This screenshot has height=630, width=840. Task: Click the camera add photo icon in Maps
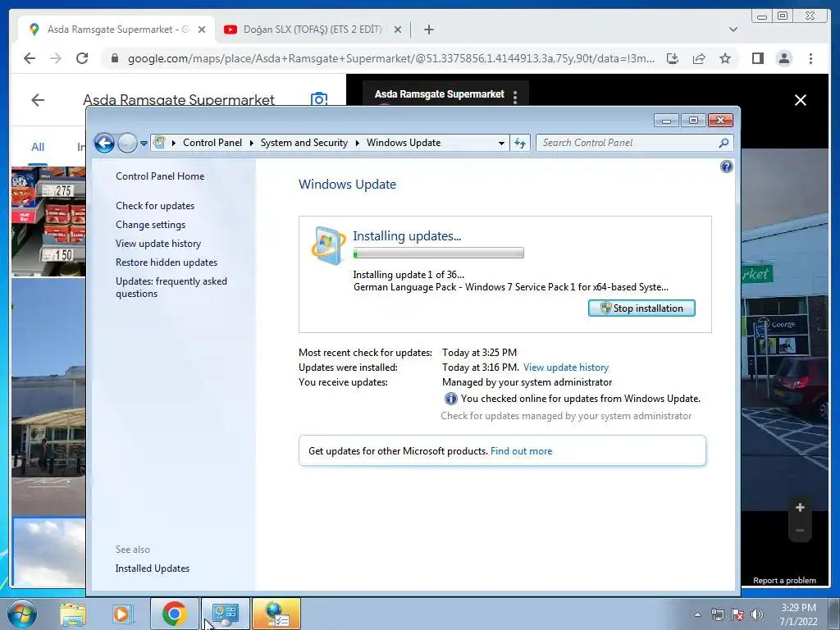(x=319, y=99)
